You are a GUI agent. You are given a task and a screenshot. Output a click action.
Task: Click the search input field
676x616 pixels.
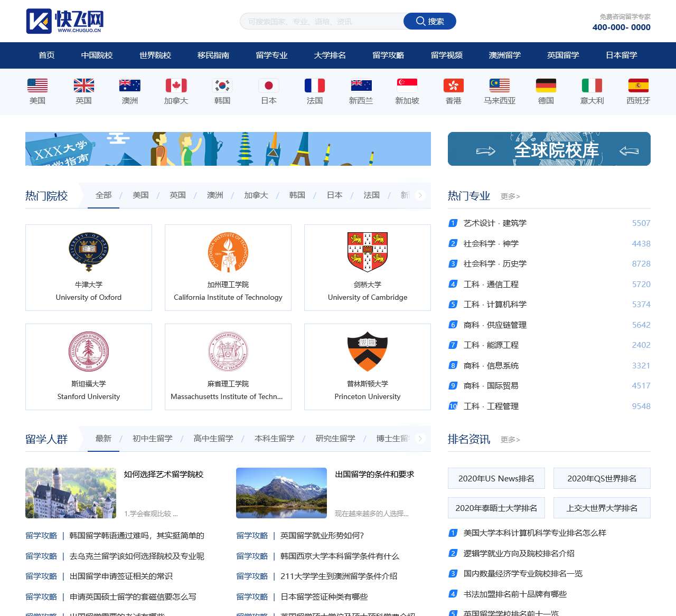point(322,22)
